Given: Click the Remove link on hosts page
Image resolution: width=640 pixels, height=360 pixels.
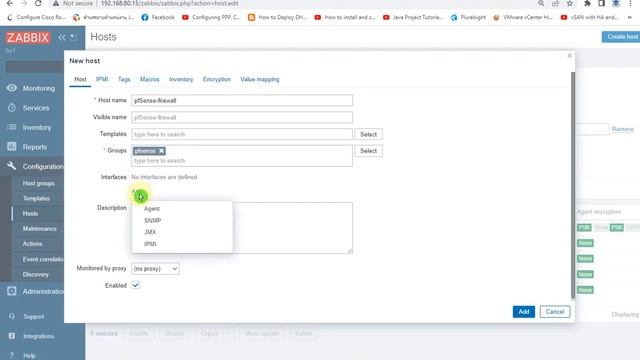Looking at the screenshot, I should tap(622, 129).
